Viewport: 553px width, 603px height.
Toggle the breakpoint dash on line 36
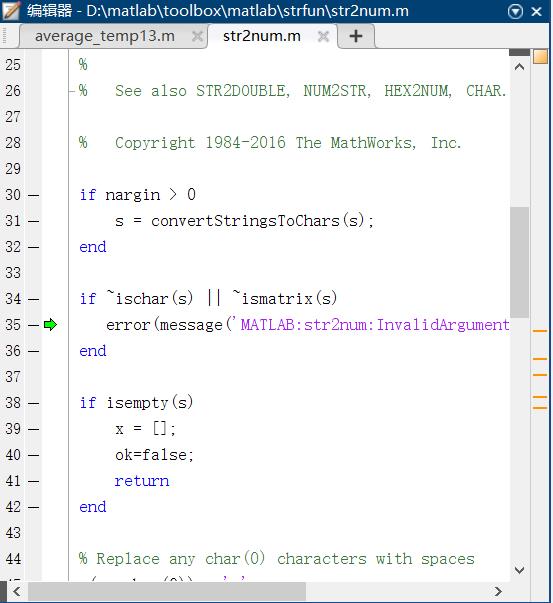pyautogui.click(x=33, y=351)
